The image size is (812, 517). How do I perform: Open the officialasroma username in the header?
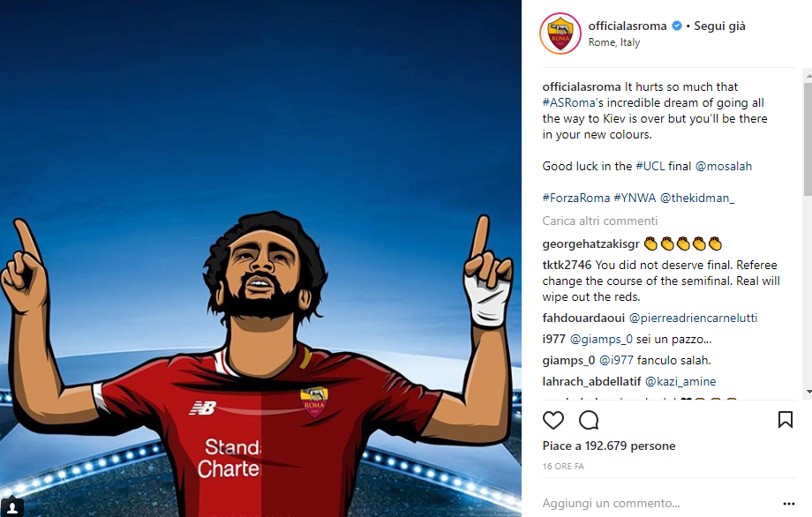628,26
